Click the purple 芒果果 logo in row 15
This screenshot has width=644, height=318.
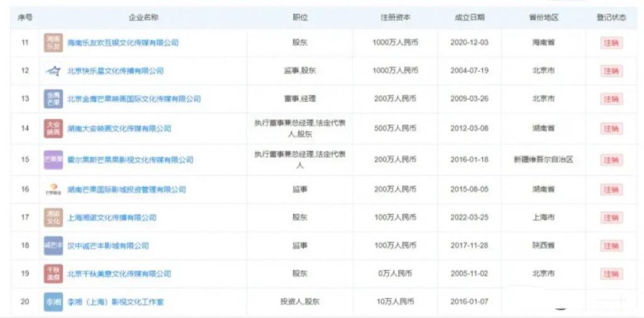tap(53, 160)
